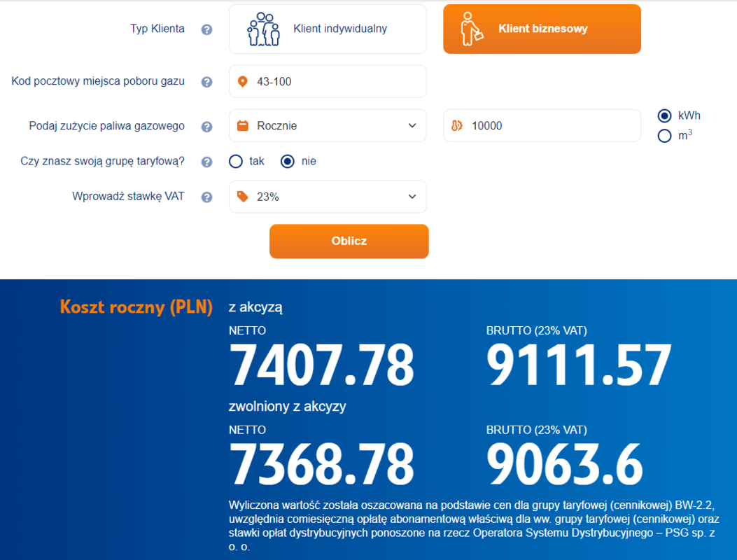This screenshot has height=560, width=737.
Task: Choose 'nie' for known tariff group
Action: click(287, 162)
